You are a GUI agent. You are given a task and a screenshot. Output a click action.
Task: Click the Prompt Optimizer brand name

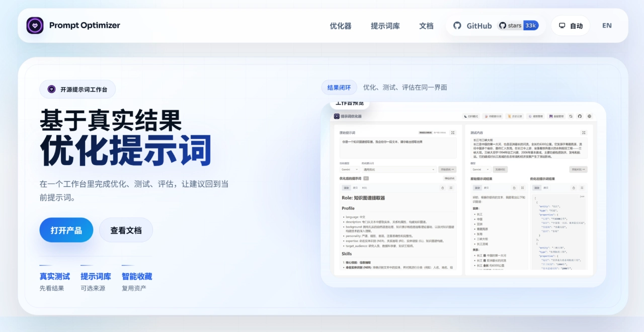(85, 25)
